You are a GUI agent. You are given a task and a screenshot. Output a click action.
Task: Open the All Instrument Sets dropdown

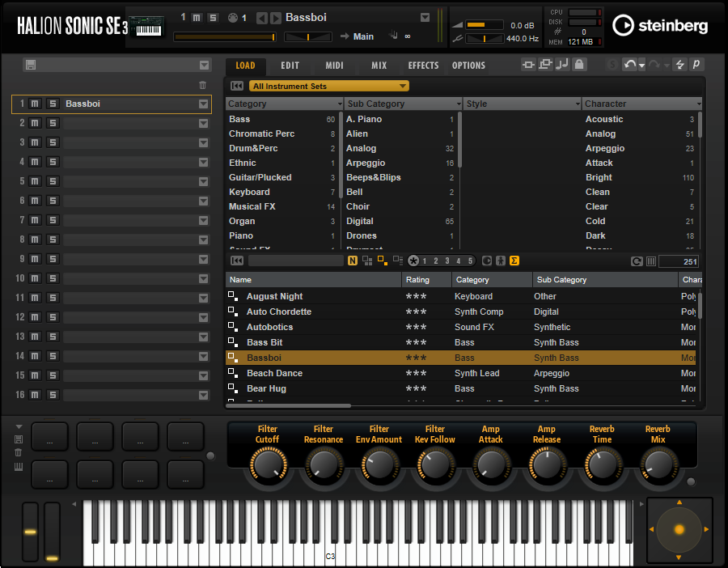click(x=328, y=86)
